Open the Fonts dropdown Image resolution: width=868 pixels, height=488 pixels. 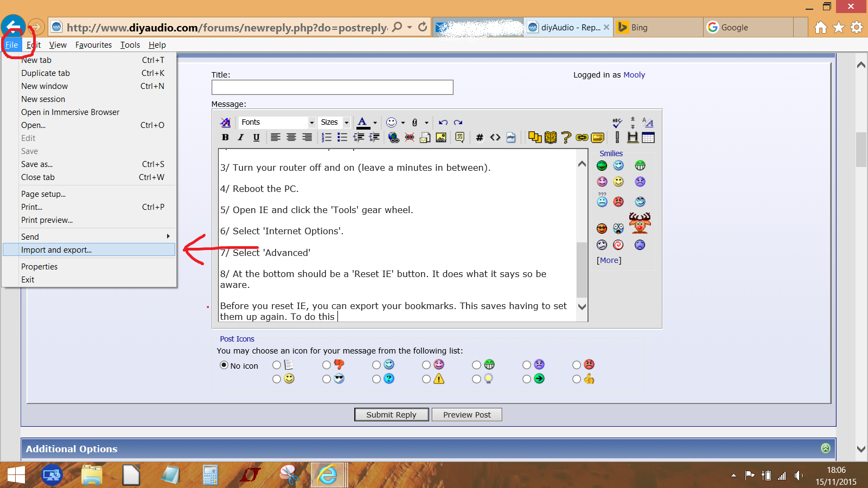[278, 123]
